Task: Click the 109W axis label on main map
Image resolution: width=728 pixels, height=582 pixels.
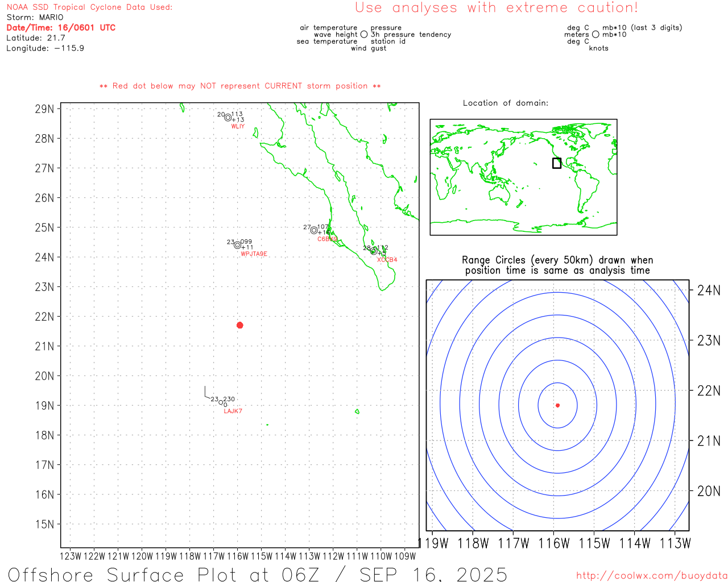Action: click(405, 556)
